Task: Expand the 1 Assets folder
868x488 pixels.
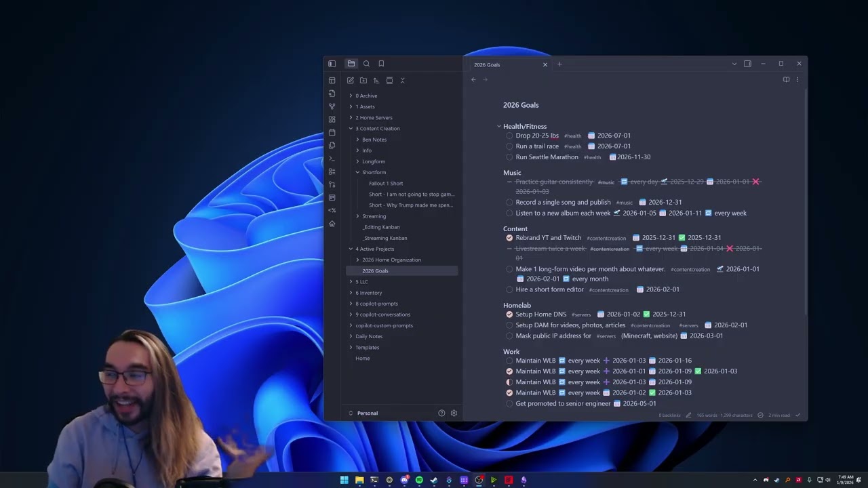Action: [351, 106]
